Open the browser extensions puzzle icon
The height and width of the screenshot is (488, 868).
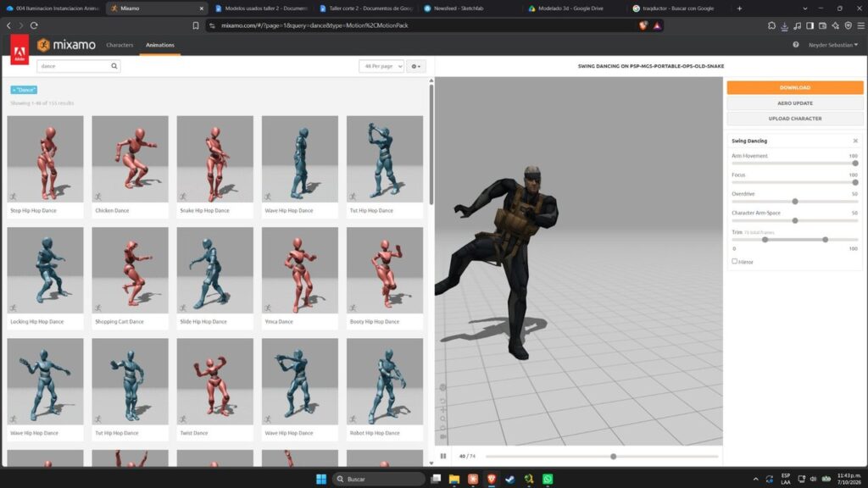tap(771, 25)
